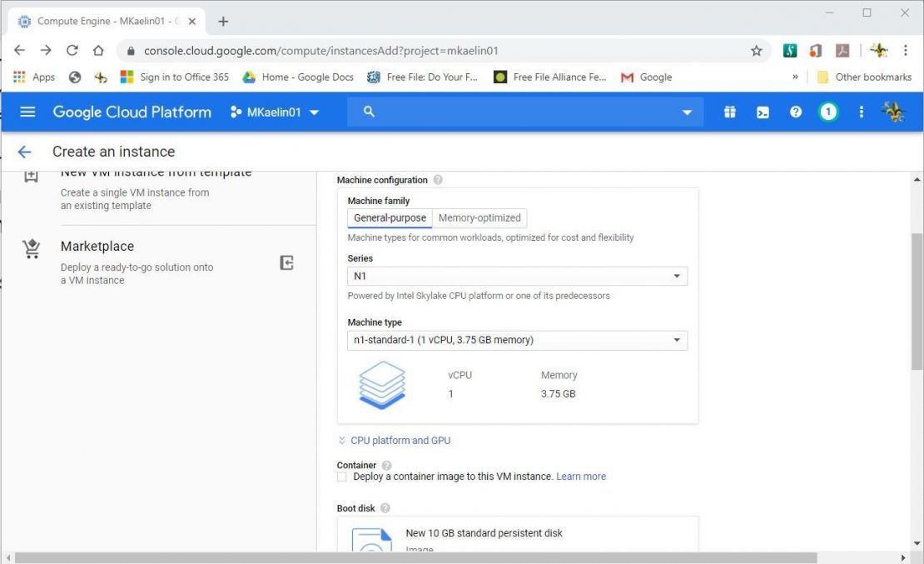This screenshot has width=924, height=564.
Task: Open the Home - Google Docs bookmark
Action: (x=298, y=77)
